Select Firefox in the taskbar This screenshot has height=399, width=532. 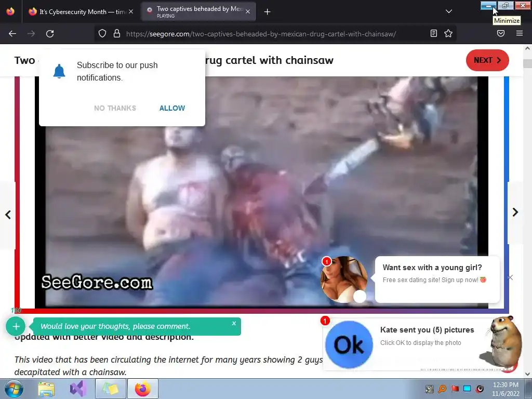[x=142, y=389]
